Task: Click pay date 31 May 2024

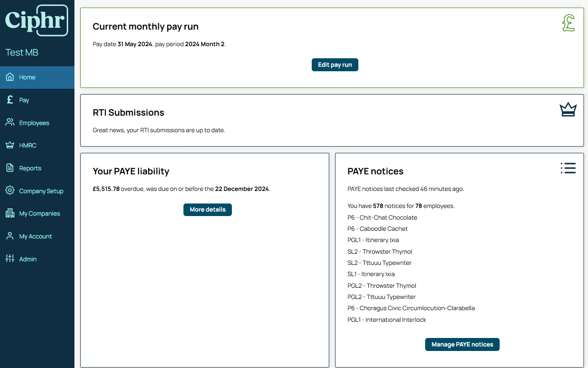Action: (135, 44)
